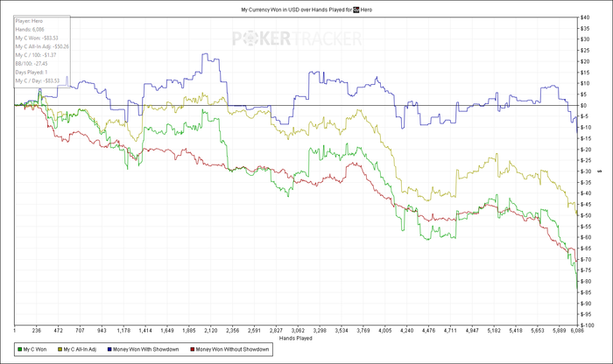
Task: Click the blue Money Won With Showdown swatch
Action: pos(109,349)
